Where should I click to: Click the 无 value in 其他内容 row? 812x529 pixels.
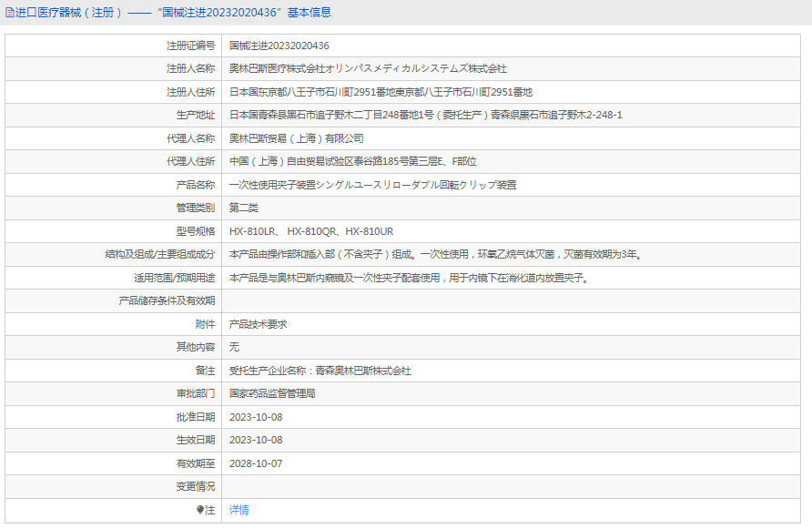[x=234, y=347]
